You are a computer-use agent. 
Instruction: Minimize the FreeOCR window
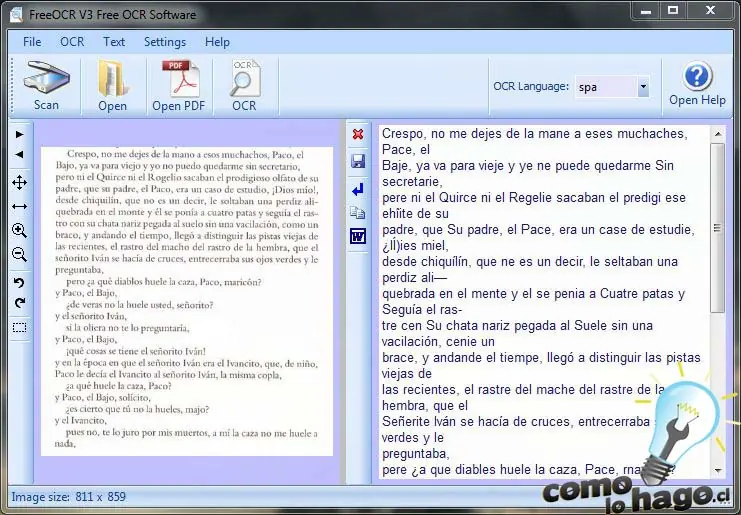[x=646, y=10]
